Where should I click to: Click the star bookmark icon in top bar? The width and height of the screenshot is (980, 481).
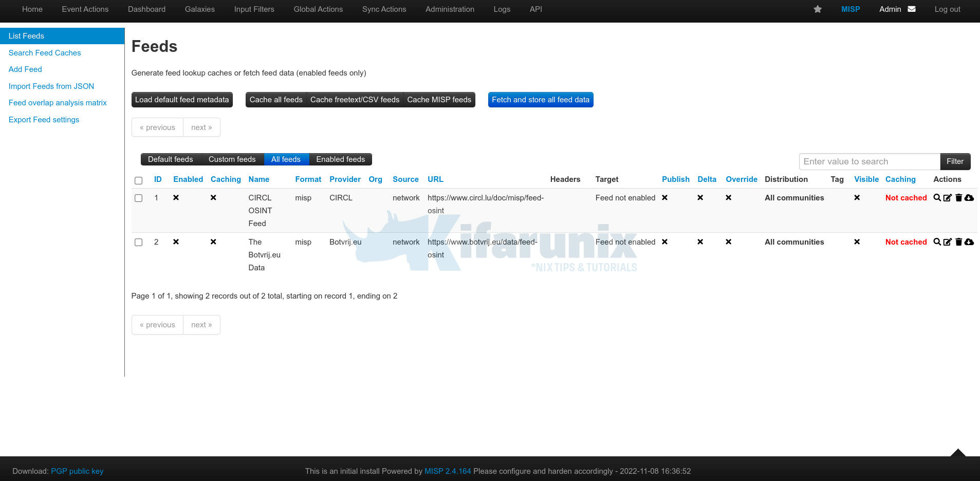pyautogui.click(x=818, y=9)
